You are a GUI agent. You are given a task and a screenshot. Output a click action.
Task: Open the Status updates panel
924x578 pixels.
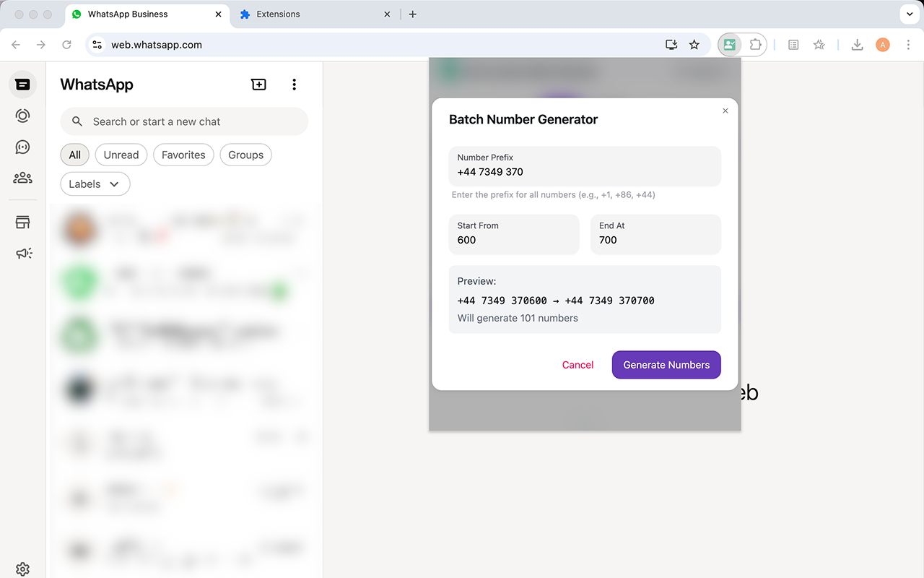pyautogui.click(x=22, y=116)
